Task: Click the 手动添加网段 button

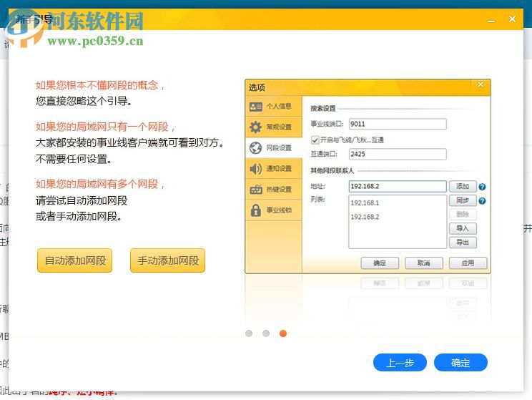Action: click(x=167, y=260)
